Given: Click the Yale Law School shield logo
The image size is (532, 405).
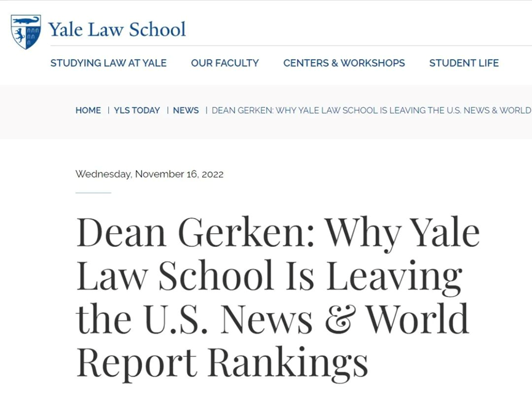Looking at the screenshot, I should (x=26, y=31).
